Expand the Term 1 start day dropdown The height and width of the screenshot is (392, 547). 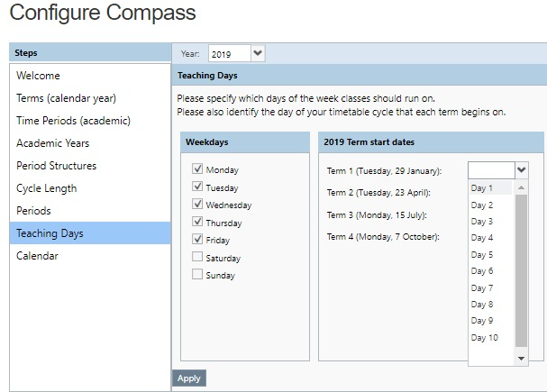tap(521, 169)
